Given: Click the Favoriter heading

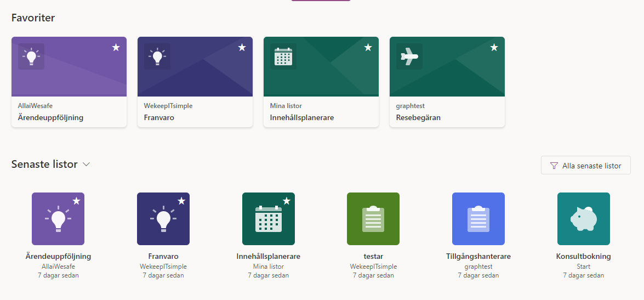Looking at the screenshot, I should [x=33, y=18].
